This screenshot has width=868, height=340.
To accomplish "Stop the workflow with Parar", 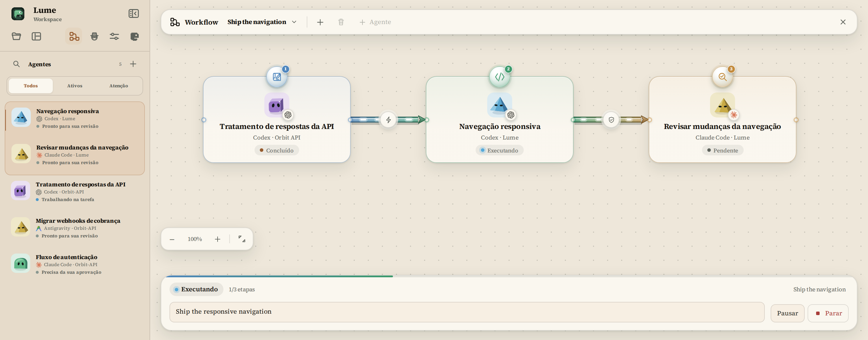I will pyautogui.click(x=828, y=313).
